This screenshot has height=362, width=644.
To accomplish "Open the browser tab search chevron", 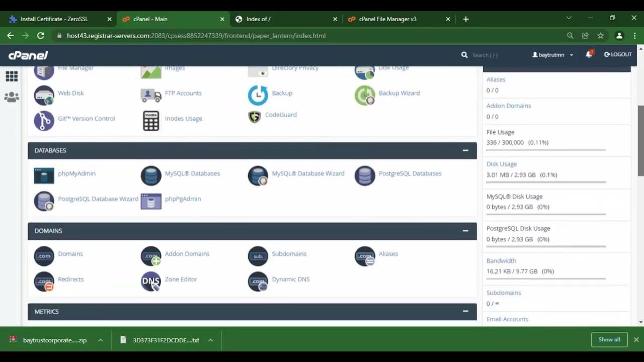I will pos(569,18).
